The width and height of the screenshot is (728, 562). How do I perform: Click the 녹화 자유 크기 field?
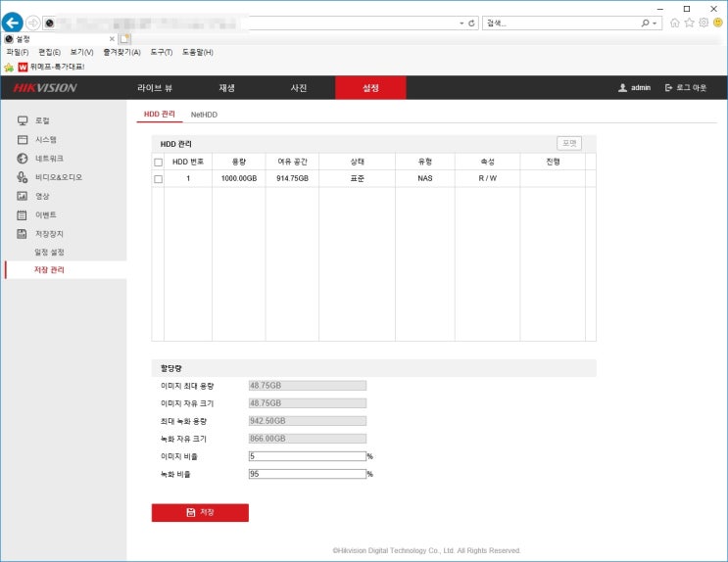(308, 439)
